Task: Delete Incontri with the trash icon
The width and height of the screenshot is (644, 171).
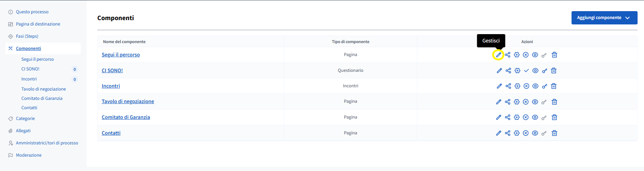Action: click(554, 86)
